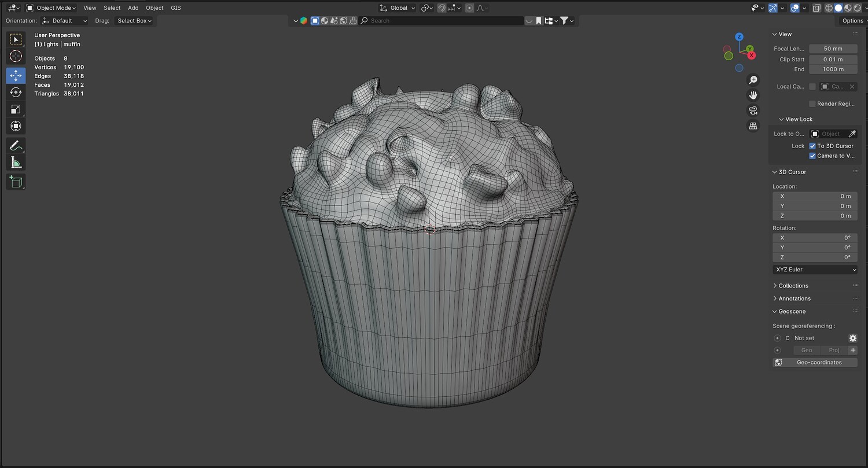Image resolution: width=868 pixels, height=468 pixels.
Task: Click the red X axis gizmo ball
Action: click(x=752, y=56)
